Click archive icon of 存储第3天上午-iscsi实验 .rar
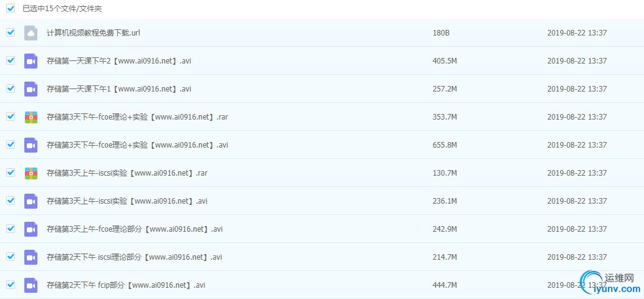 31,173
